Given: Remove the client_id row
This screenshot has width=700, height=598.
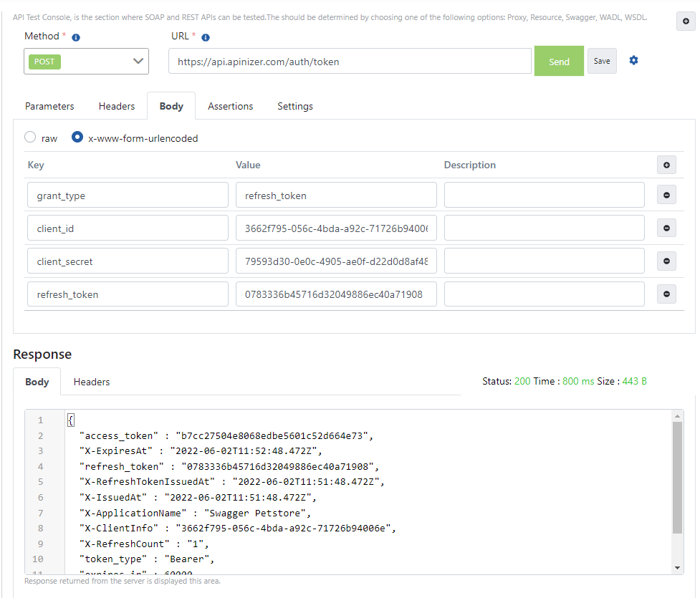Looking at the screenshot, I should 666,228.
